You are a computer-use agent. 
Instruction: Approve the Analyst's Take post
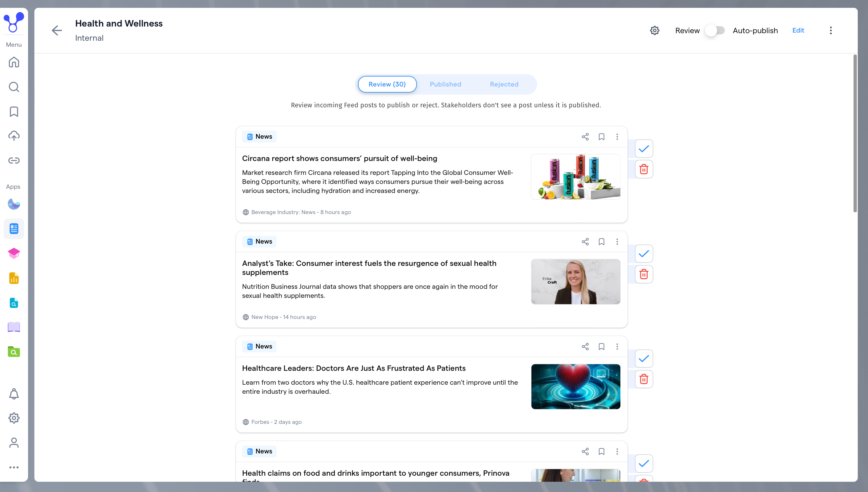[644, 254]
